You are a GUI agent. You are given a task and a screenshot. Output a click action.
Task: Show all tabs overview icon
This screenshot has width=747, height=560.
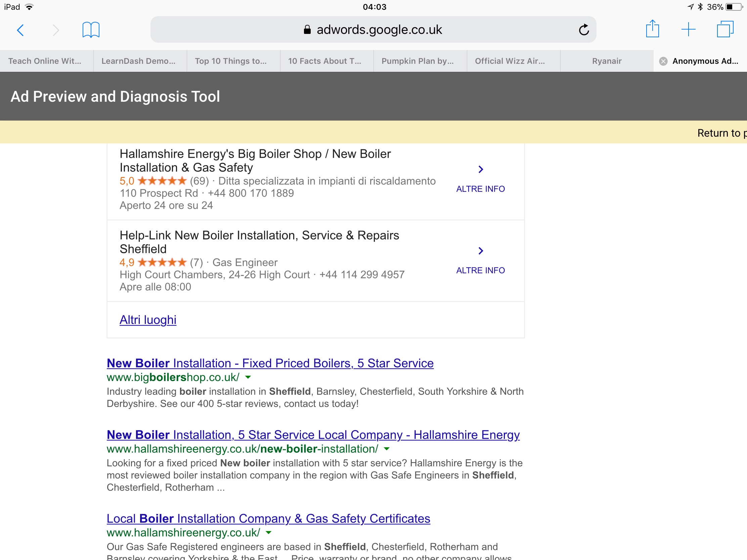(726, 29)
